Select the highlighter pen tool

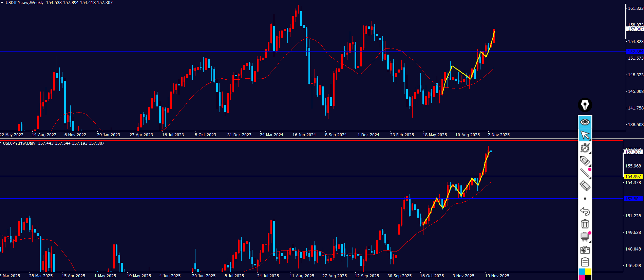(585, 161)
